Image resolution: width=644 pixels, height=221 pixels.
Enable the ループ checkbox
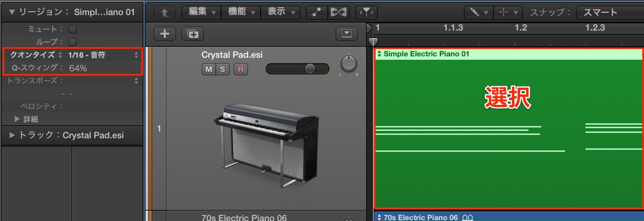[73, 42]
